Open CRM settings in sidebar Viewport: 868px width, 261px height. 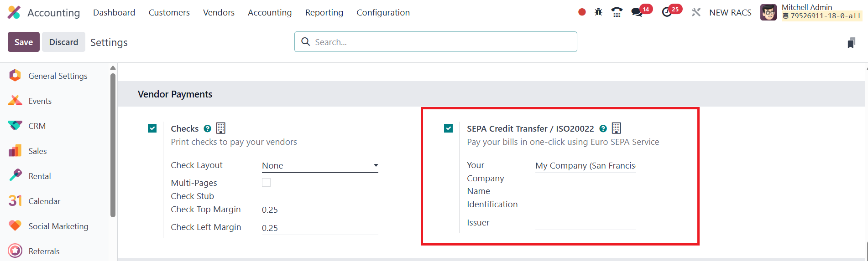tap(37, 126)
